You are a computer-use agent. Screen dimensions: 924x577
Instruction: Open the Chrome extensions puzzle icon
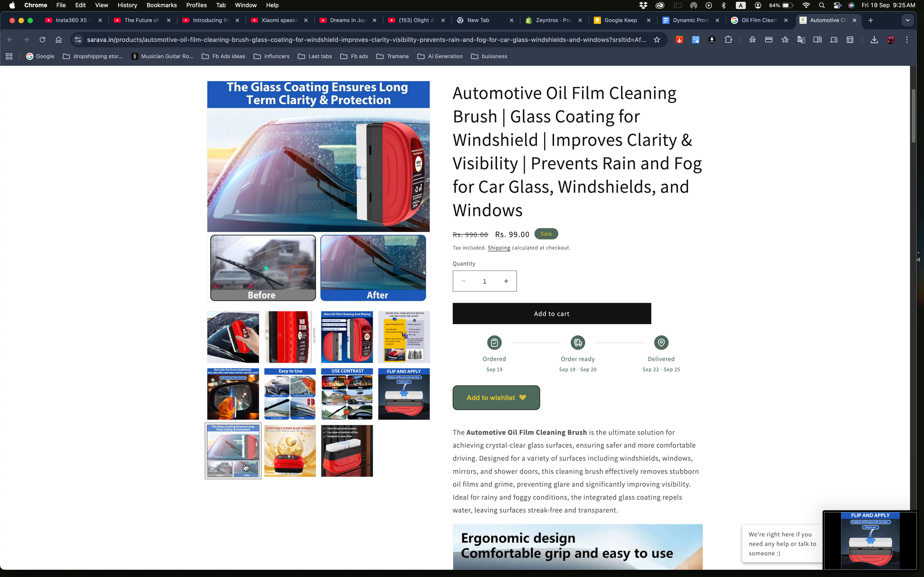(728, 40)
